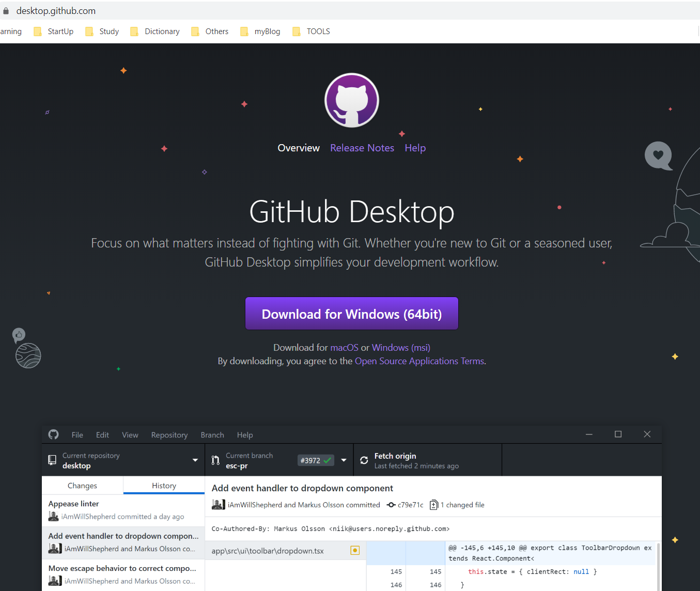The height and width of the screenshot is (591, 700).
Task: Open the StartUp bookmarks folder
Action: pyautogui.click(x=54, y=32)
